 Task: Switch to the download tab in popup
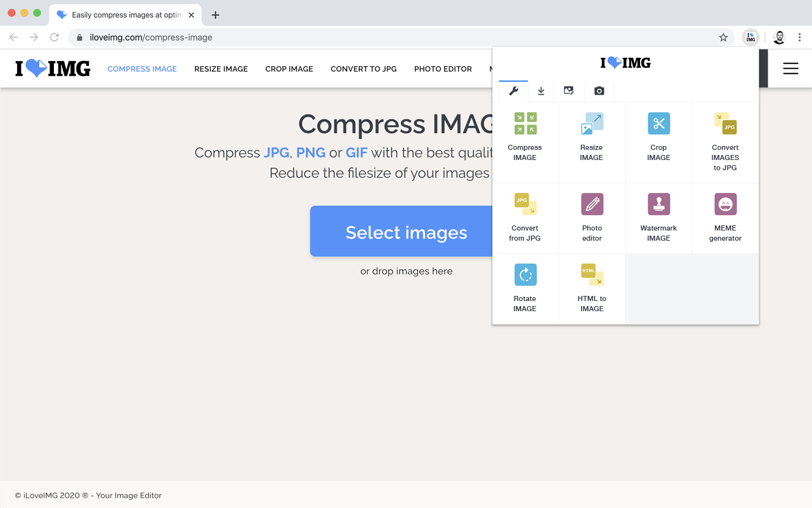[x=541, y=91]
